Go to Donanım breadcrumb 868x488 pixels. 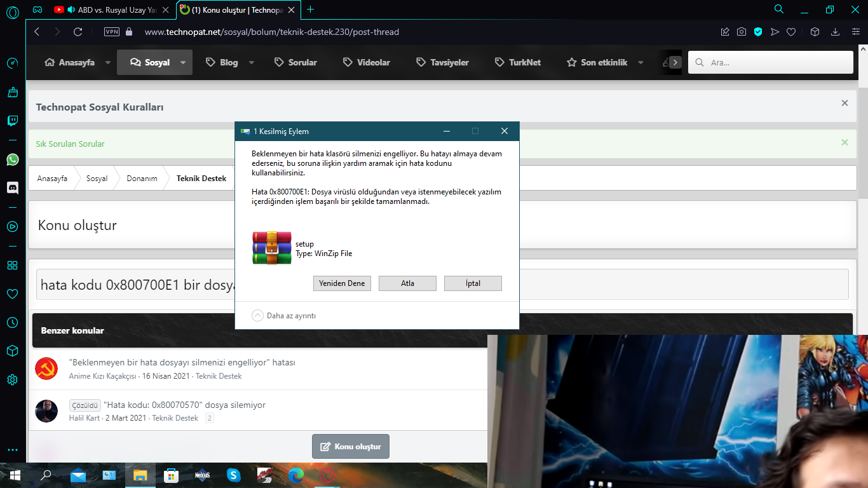click(x=142, y=179)
